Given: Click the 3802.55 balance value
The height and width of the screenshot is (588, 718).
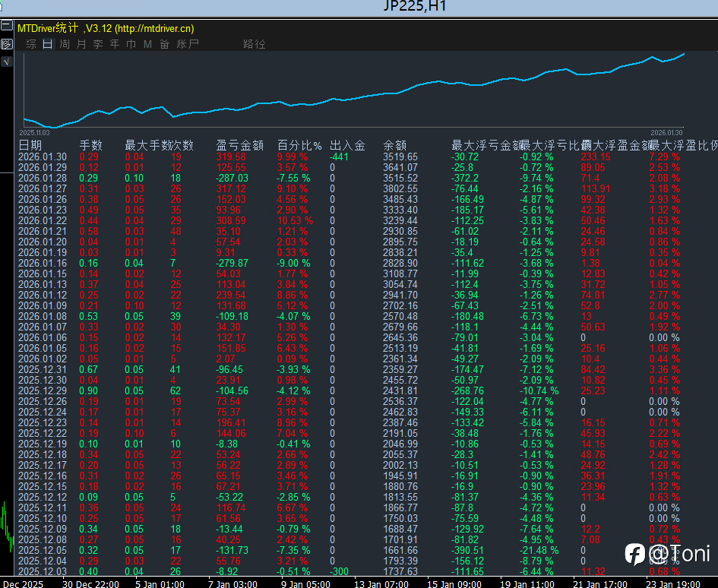Looking at the screenshot, I should tap(400, 188).
